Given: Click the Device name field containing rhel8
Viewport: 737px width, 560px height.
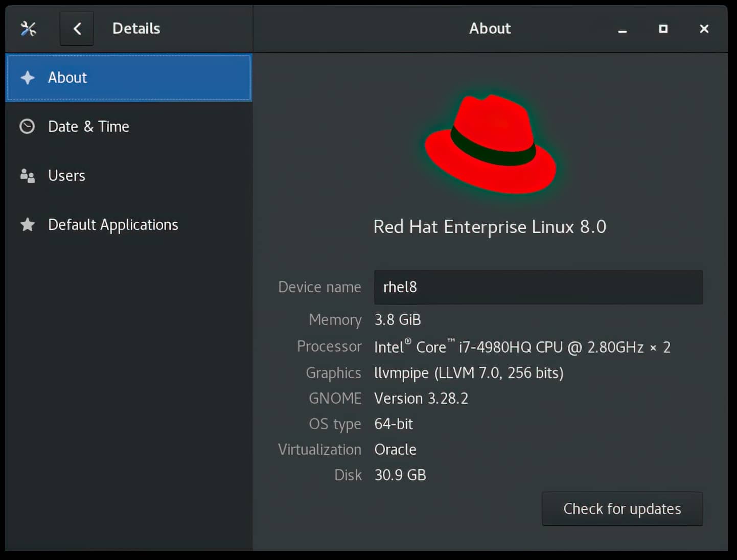Looking at the screenshot, I should point(538,287).
